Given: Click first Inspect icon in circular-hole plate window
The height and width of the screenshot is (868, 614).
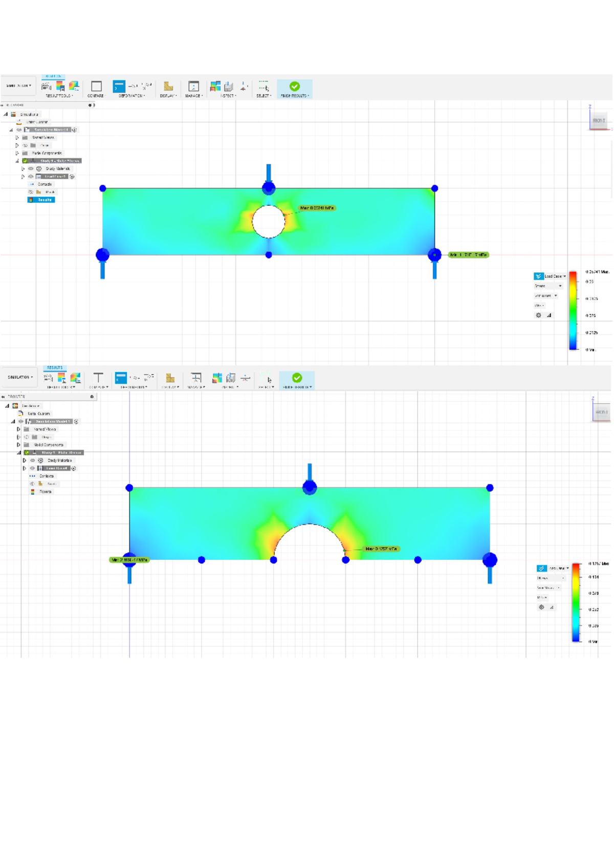Looking at the screenshot, I should pos(215,86).
